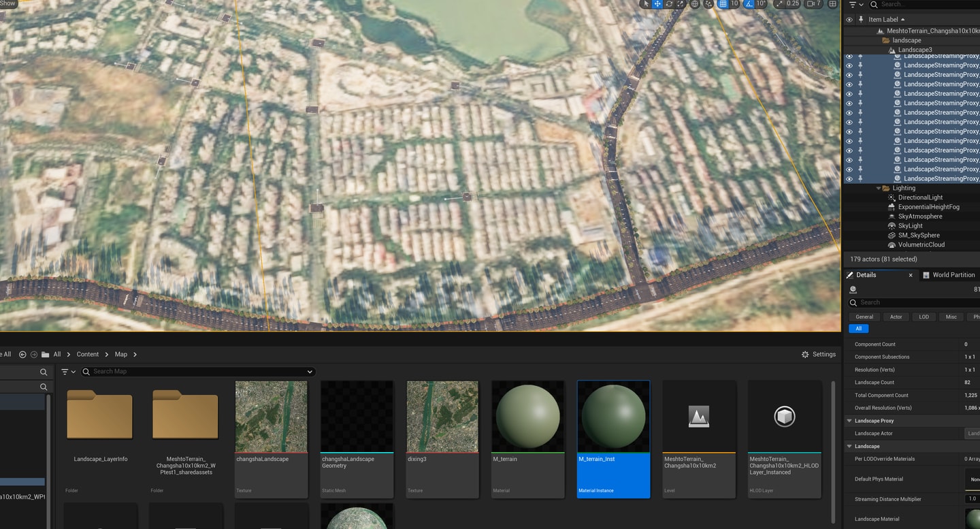Click the visibility eye column header
Image resolution: width=980 pixels, height=529 pixels.
click(x=849, y=20)
